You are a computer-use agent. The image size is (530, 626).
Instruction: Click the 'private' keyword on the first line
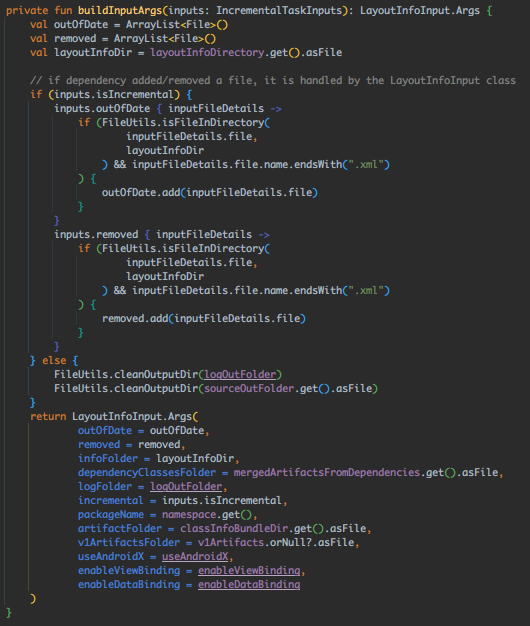(x=27, y=10)
